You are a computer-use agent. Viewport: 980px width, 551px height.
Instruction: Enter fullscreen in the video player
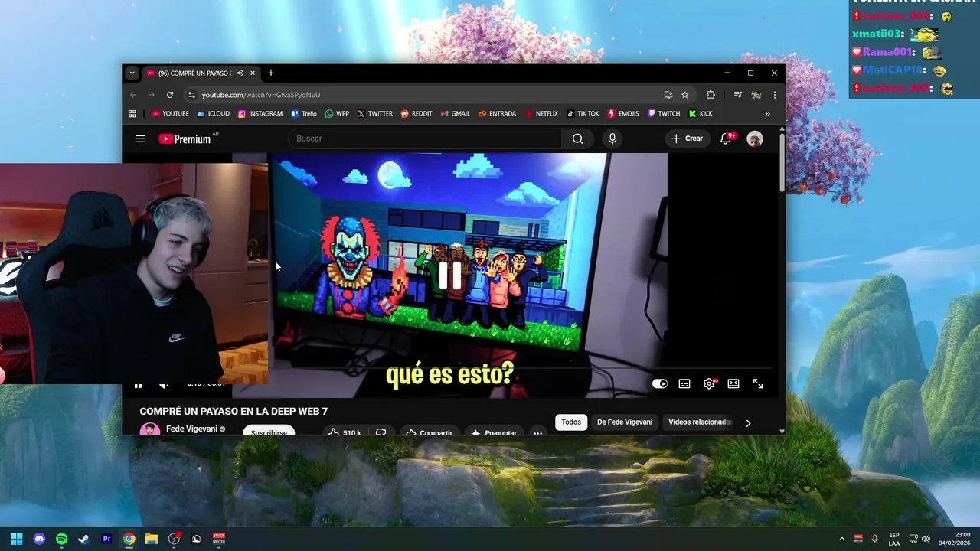[x=758, y=384]
